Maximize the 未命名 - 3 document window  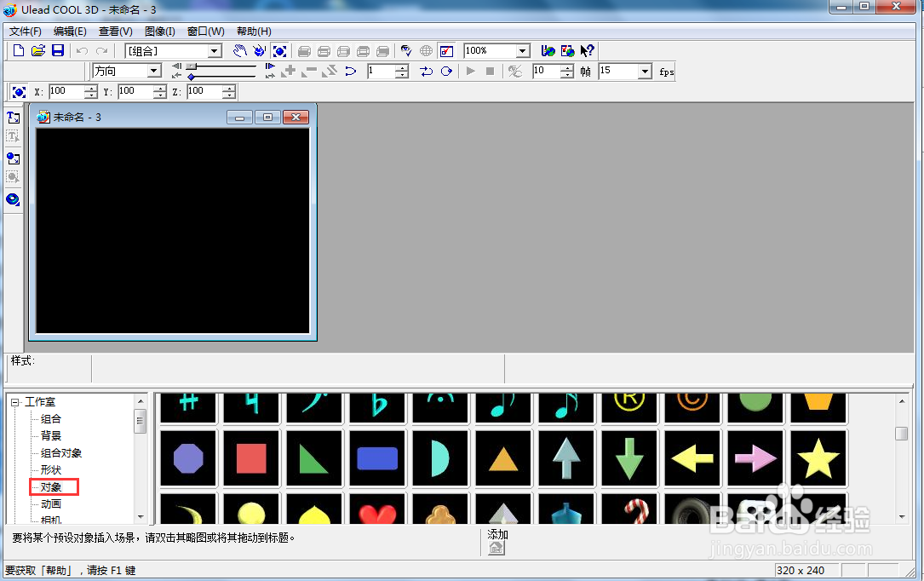click(267, 118)
